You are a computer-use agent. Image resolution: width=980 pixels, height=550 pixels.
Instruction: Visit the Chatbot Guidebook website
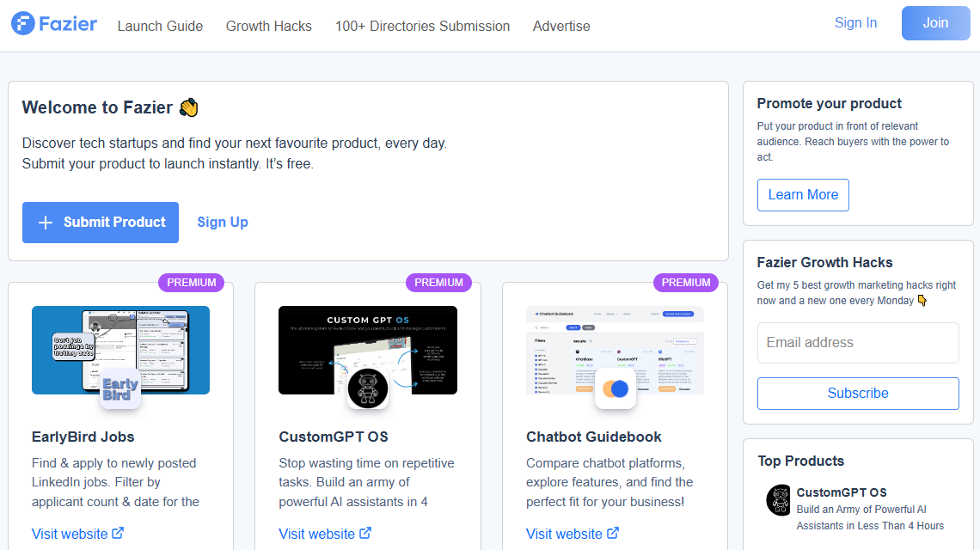pos(573,534)
